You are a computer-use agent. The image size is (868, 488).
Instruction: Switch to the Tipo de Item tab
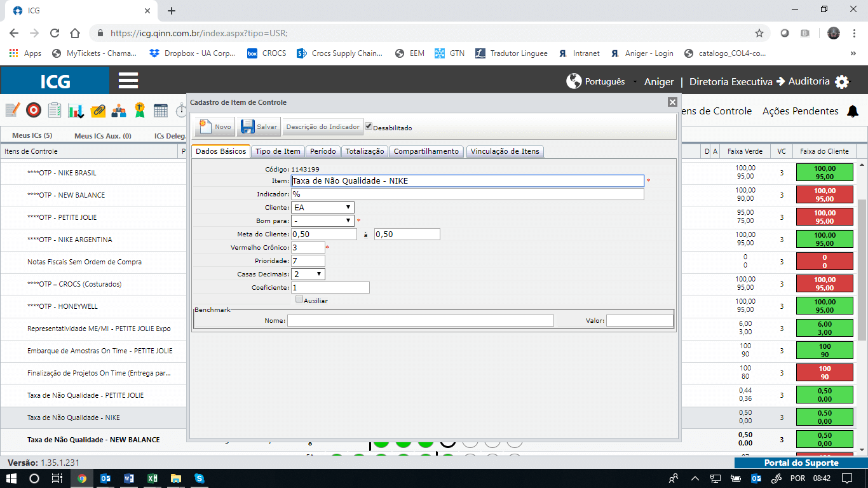(278, 151)
